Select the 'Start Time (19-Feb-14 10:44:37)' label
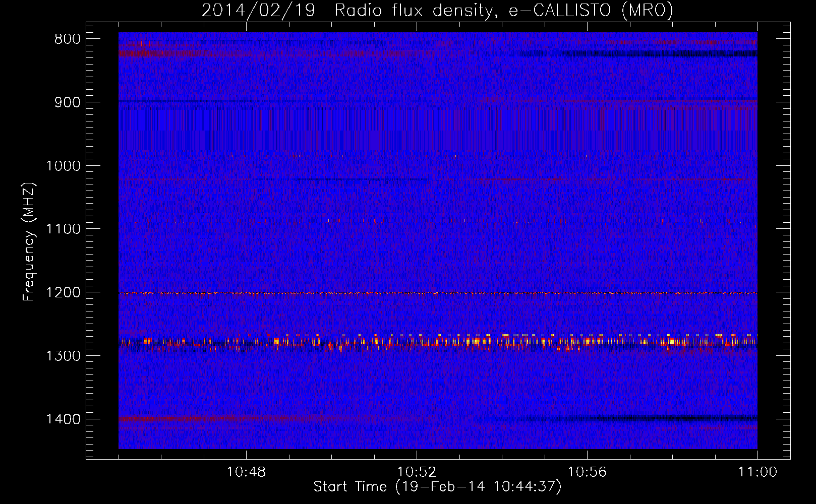Viewport: 816px width, 504px height. coord(437,487)
